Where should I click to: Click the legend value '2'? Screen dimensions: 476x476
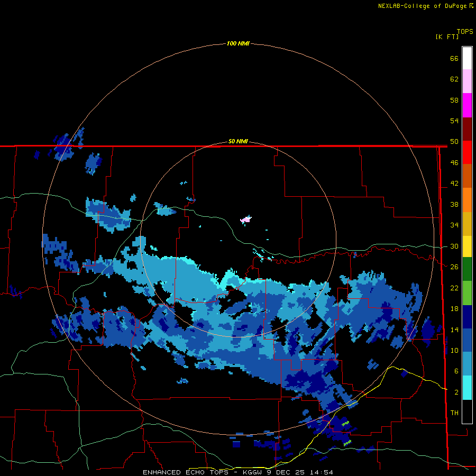pos(456,392)
